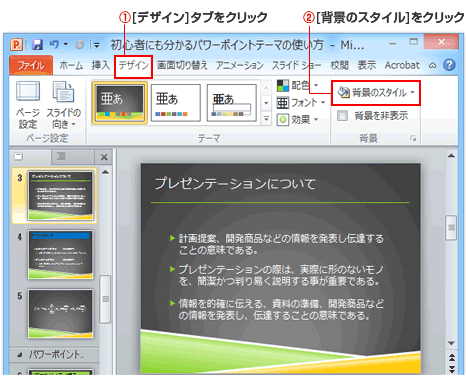
Task: Go to next slide double-arrow button
Action: click(x=452, y=369)
